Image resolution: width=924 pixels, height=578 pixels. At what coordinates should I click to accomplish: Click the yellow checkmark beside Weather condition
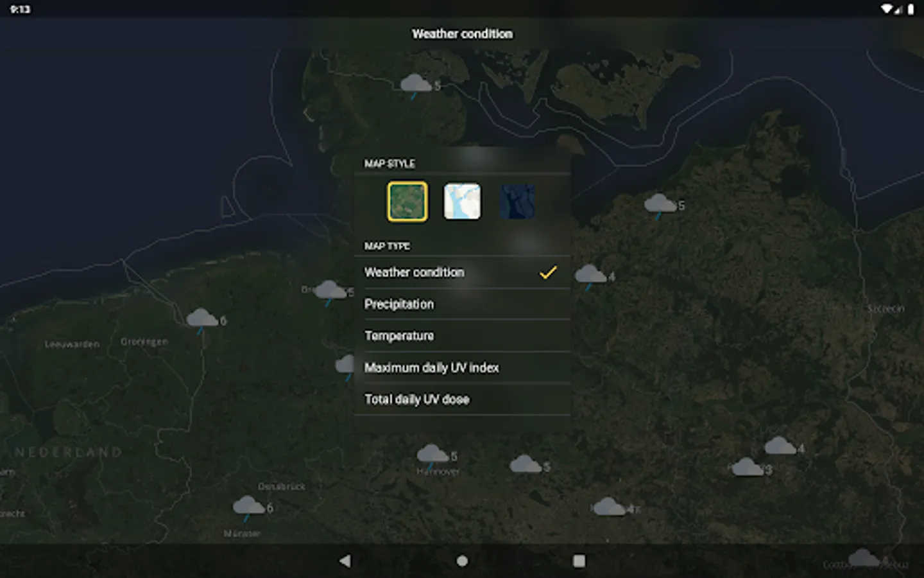click(x=548, y=272)
